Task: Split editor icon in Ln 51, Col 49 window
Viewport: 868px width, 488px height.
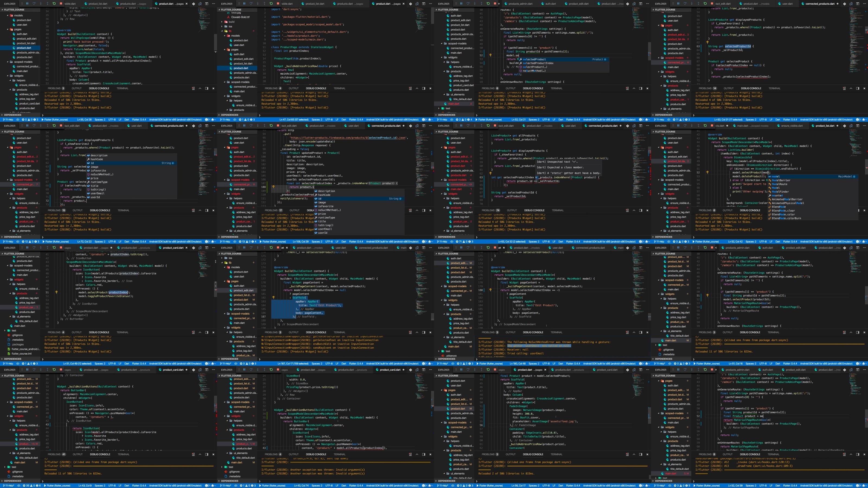Action: 206,248
